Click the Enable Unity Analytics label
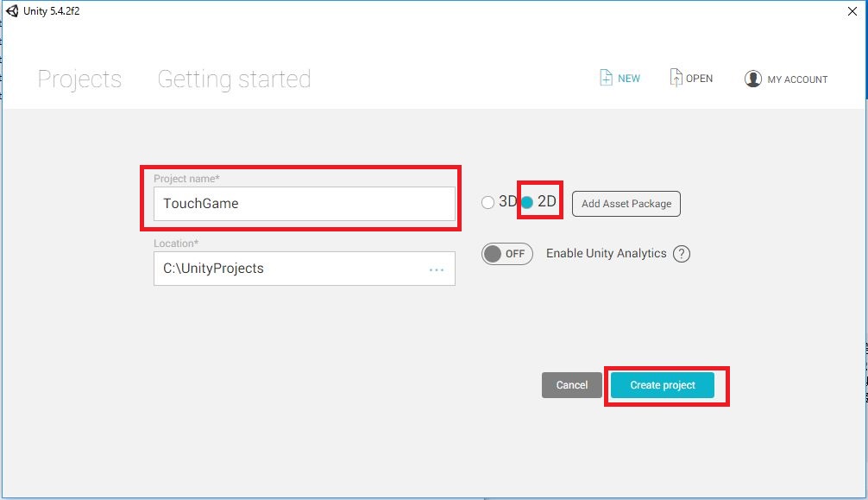Viewport: 868px width, 500px height. point(607,253)
